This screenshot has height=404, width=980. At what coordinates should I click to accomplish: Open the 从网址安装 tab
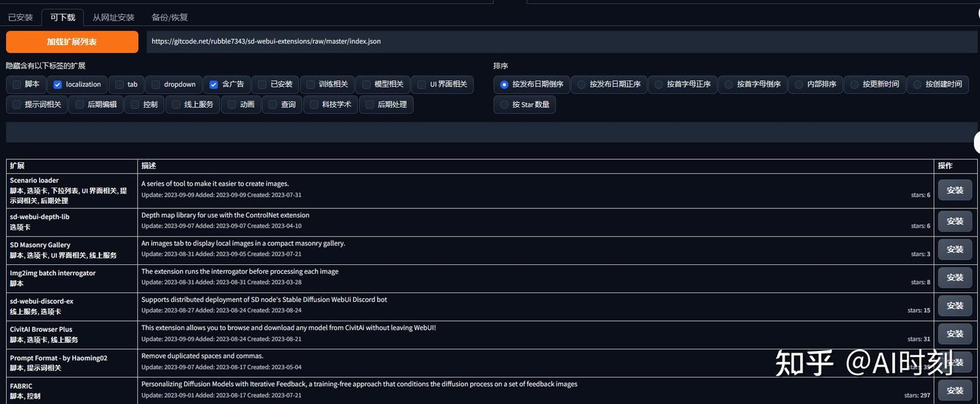113,16
